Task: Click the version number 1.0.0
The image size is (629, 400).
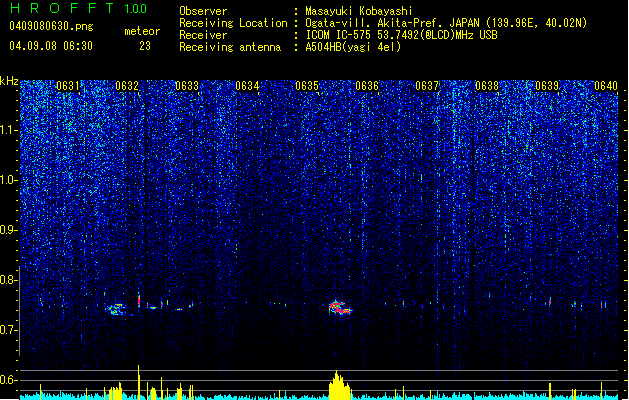Action: [136, 9]
